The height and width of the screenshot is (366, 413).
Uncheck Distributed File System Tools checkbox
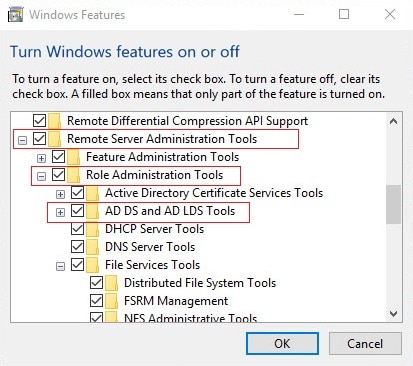(96, 282)
